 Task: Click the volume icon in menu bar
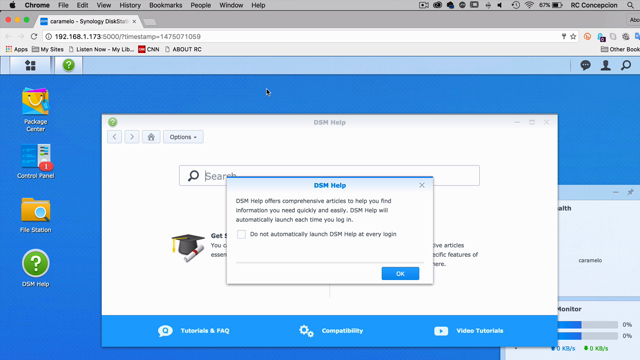click(500, 5)
